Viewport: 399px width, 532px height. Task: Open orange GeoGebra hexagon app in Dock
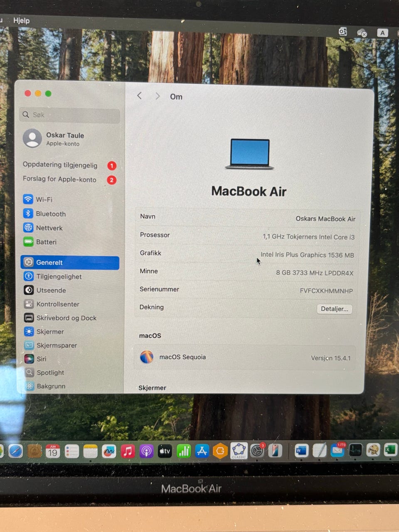point(220,451)
